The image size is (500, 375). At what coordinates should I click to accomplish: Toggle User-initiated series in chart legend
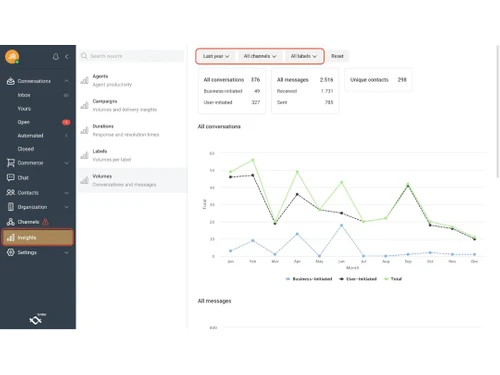tap(358, 279)
